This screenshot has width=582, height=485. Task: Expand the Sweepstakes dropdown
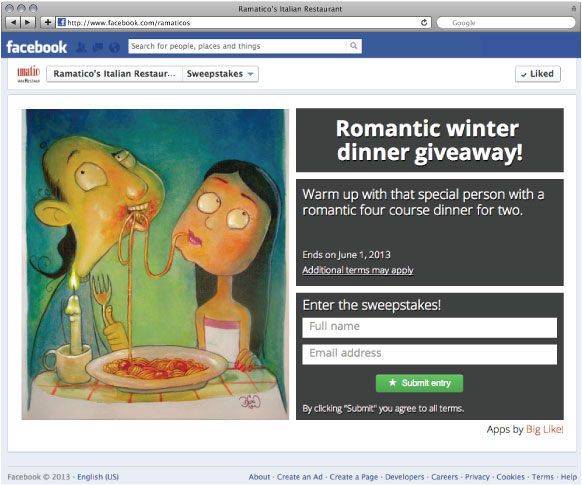click(x=220, y=74)
